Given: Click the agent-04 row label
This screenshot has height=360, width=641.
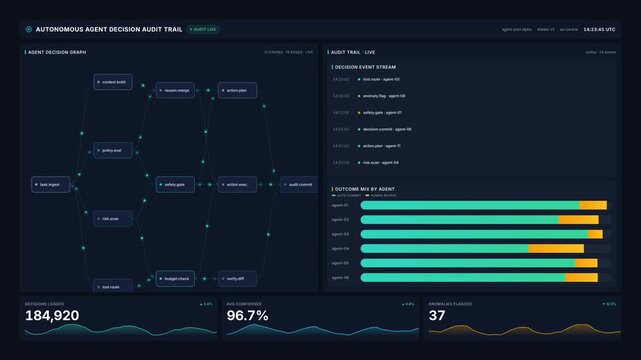Looking at the screenshot, I should click(340, 248).
